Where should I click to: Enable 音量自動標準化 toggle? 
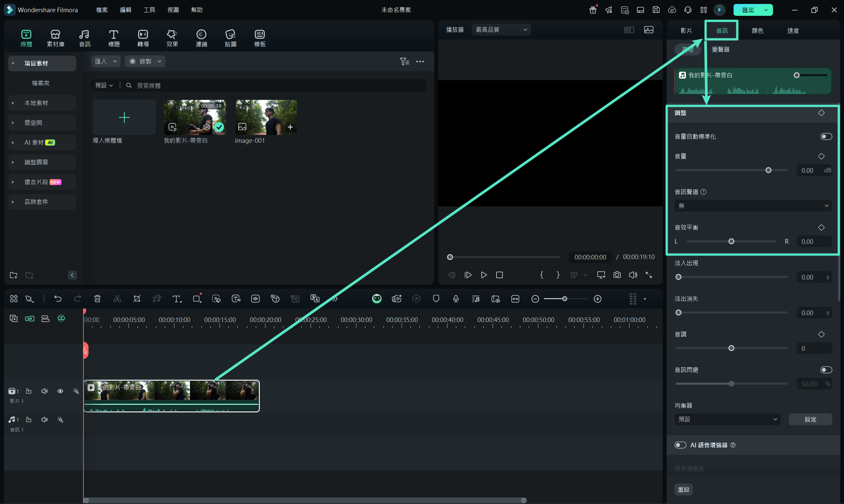click(826, 136)
